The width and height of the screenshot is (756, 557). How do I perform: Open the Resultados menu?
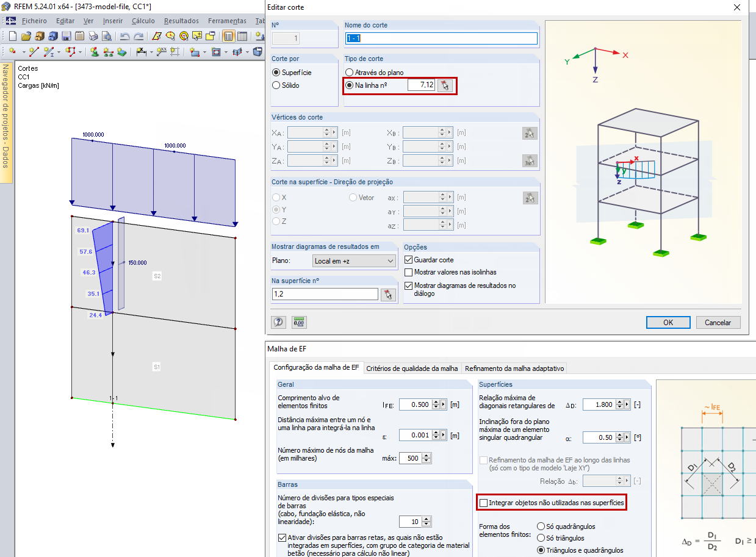tap(182, 21)
